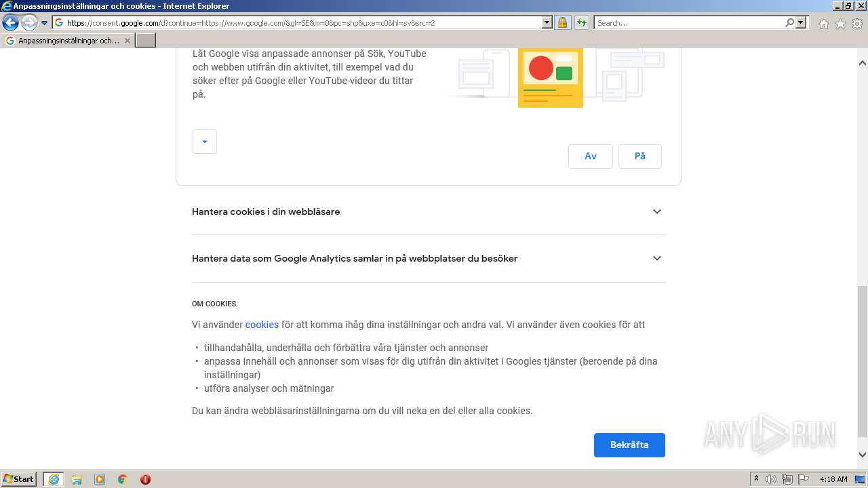Click the address bar URL field

[297, 23]
